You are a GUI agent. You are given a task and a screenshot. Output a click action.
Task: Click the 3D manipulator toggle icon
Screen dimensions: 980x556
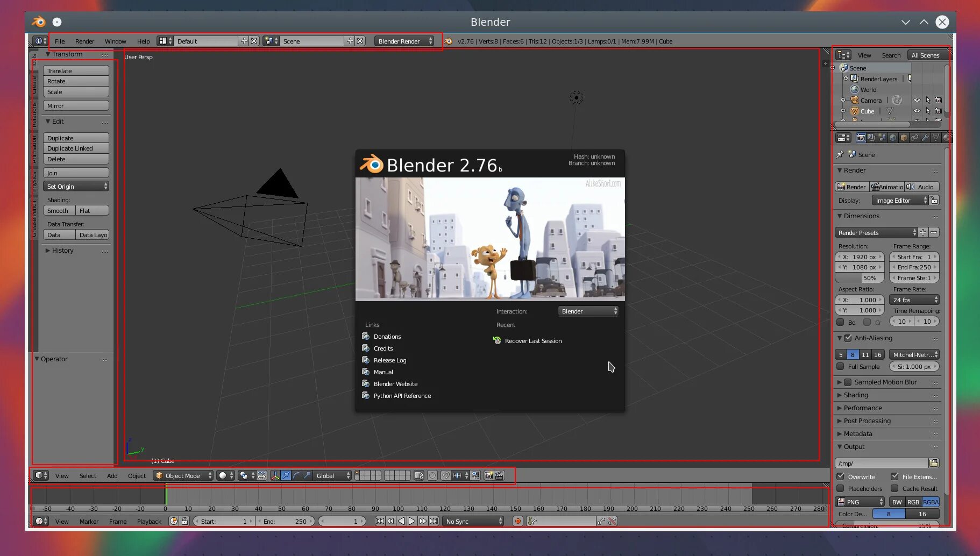click(x=275, y=475)
